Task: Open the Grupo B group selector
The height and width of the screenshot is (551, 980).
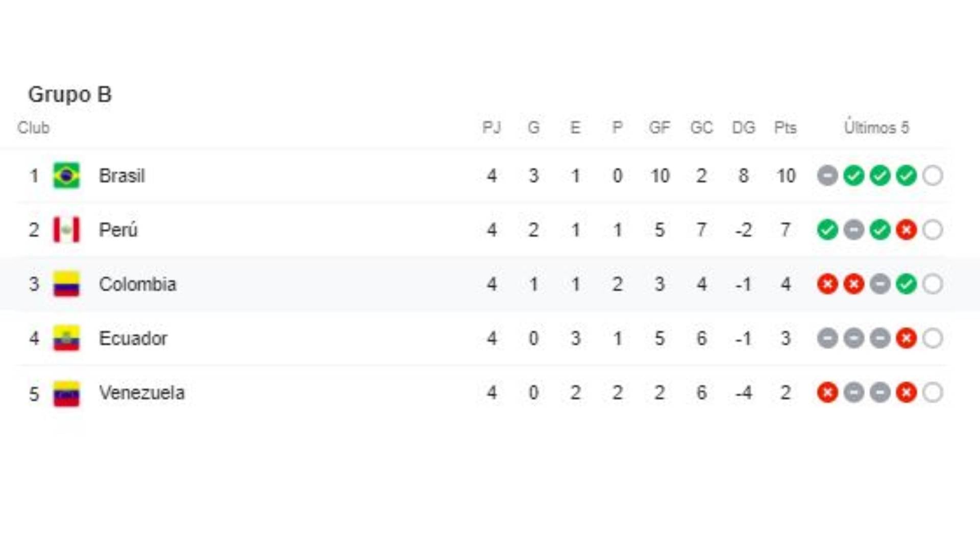Action: [71, 94]
